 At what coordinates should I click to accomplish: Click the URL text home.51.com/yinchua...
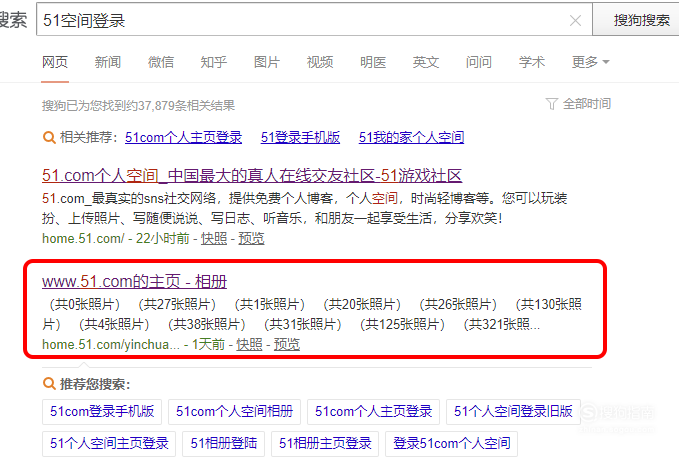110,344
